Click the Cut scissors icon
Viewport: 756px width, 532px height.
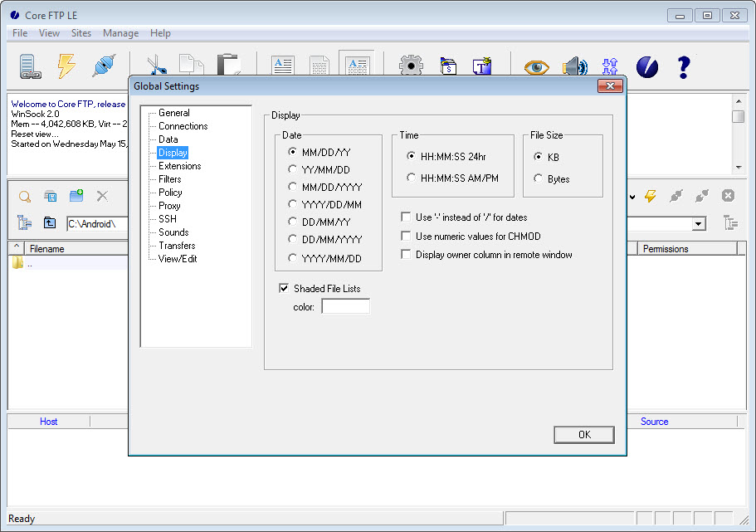point(157,65)
